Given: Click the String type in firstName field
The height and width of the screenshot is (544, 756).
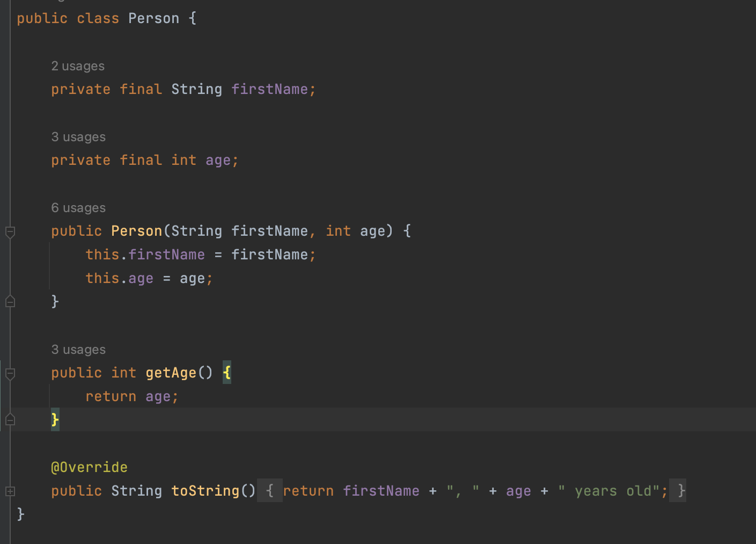Looking at the screenshot, I should pyautogui.click(x=196, y=89).
